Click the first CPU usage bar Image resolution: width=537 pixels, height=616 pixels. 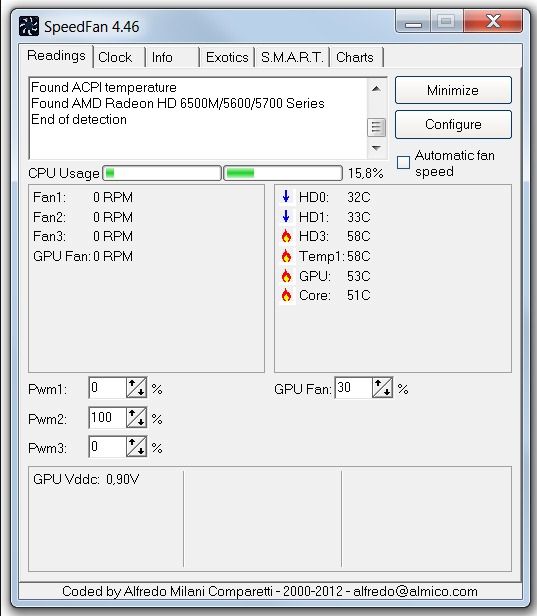click(x=162, y=173)
